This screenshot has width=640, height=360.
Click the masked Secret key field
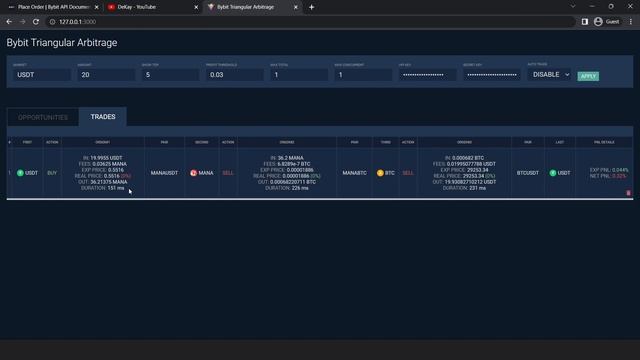492,75
